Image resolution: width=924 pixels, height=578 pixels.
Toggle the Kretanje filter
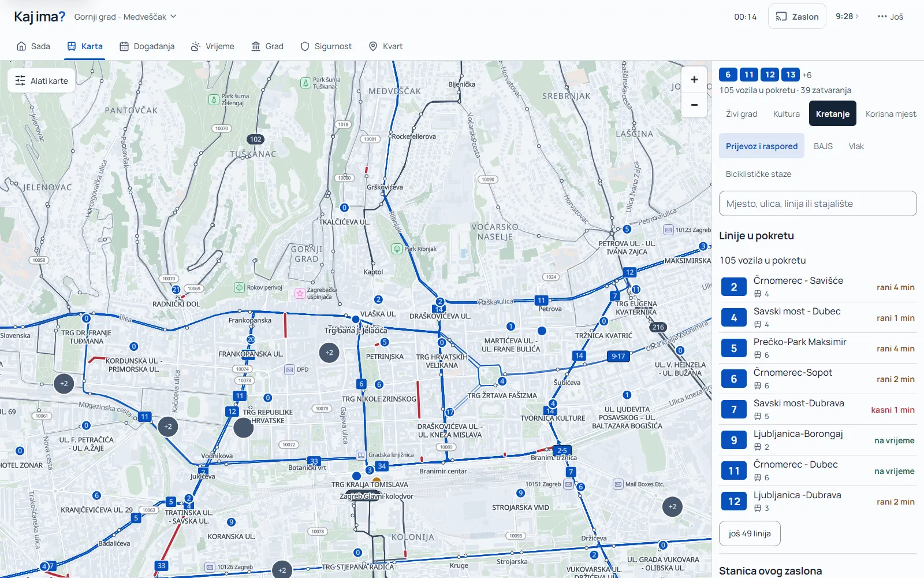[833, 114]
